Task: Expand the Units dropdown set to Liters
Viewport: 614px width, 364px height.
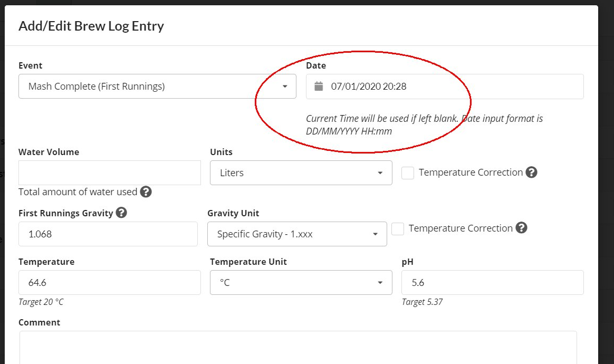Action: pyautogui.click(x=301, y=173)
